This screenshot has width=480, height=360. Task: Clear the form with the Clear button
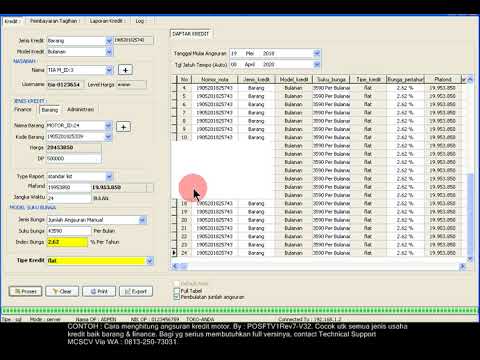coord(62,291)
